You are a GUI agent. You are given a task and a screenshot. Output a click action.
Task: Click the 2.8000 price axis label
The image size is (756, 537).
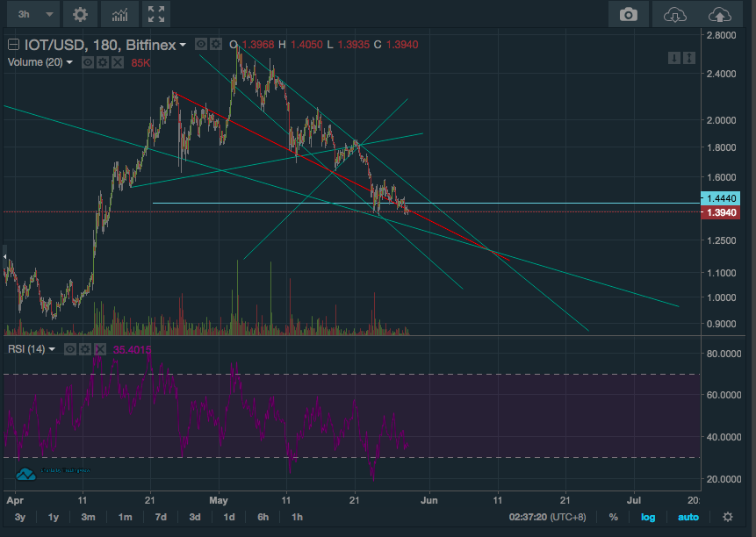(x=721, y=35)
